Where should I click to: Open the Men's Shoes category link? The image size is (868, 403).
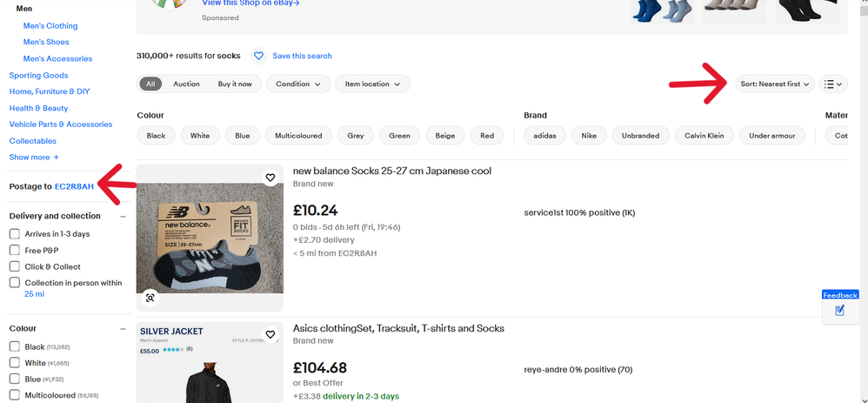(x=46, y=42)
